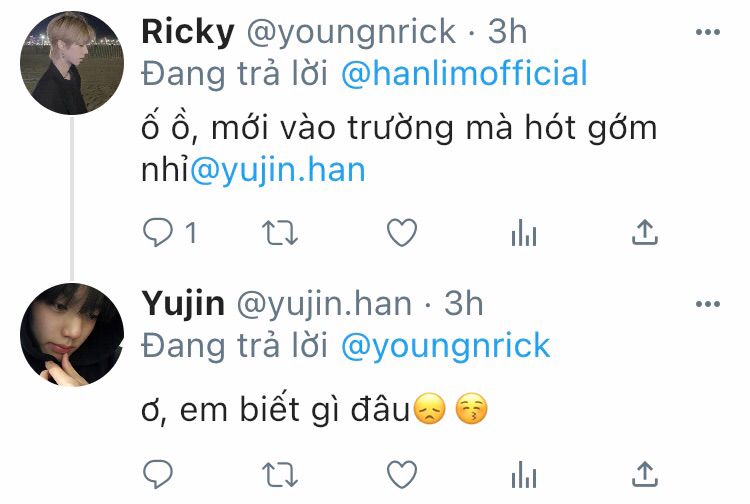
Task: Open the @hanlimofficial profile link
Action: (464, 73)
